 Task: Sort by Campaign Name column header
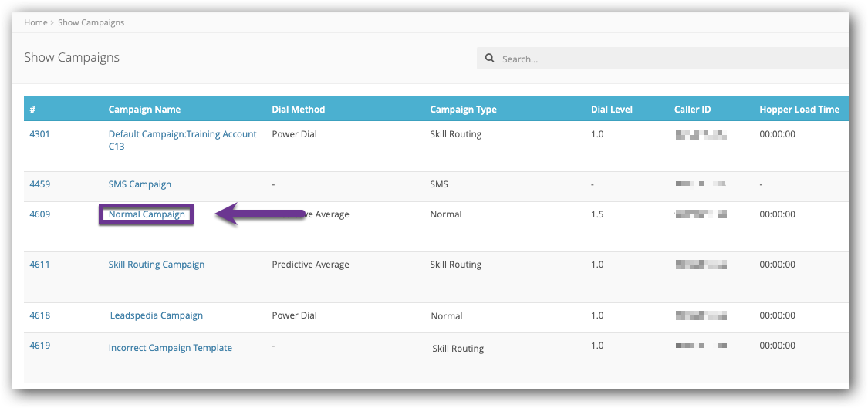144,110
